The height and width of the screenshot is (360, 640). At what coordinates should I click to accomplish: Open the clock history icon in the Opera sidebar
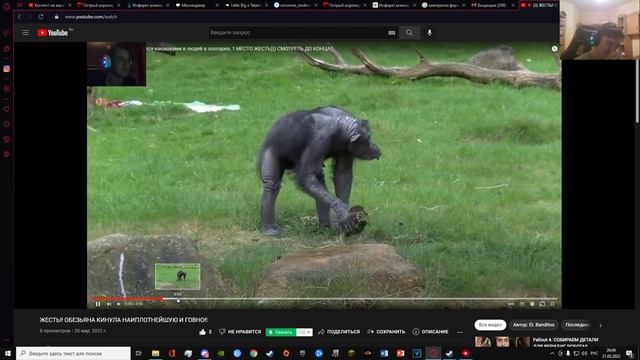click(7, 124)
